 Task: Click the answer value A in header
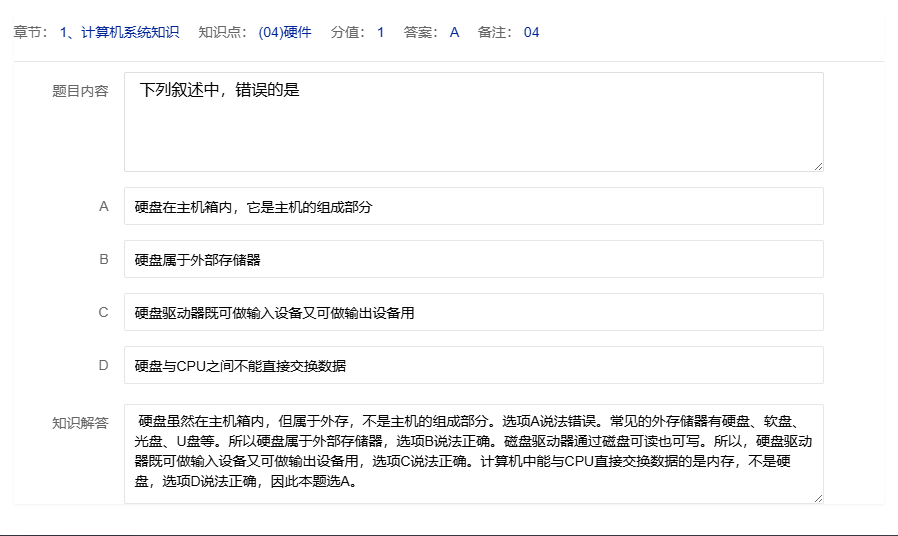(x=454, y=32)
